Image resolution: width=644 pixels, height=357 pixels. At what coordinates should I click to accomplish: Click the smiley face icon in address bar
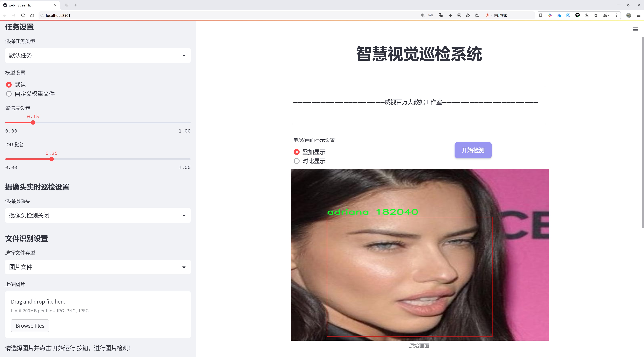(x=459, y=15)
